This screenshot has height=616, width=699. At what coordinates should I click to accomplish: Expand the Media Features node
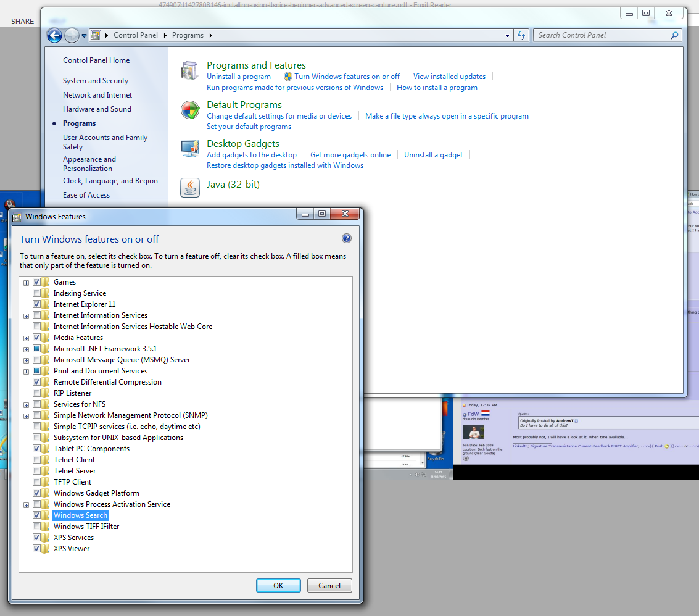tap(27, 339)
